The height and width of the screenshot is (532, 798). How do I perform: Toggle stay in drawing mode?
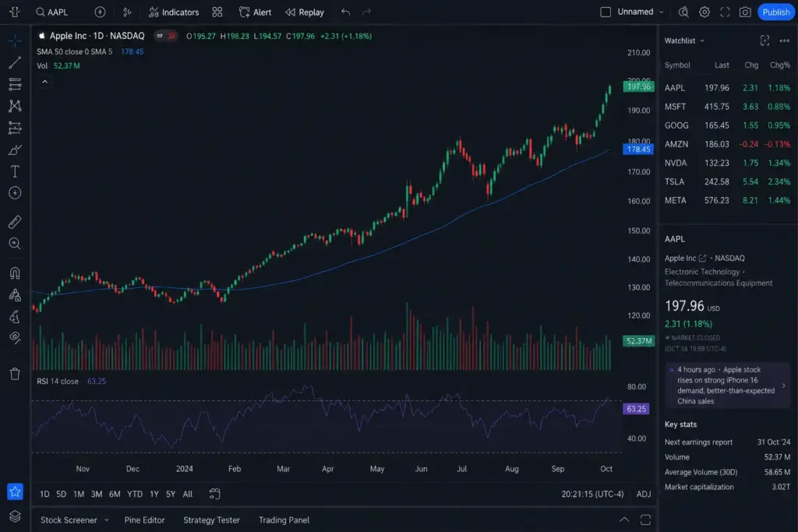point(15,295)
